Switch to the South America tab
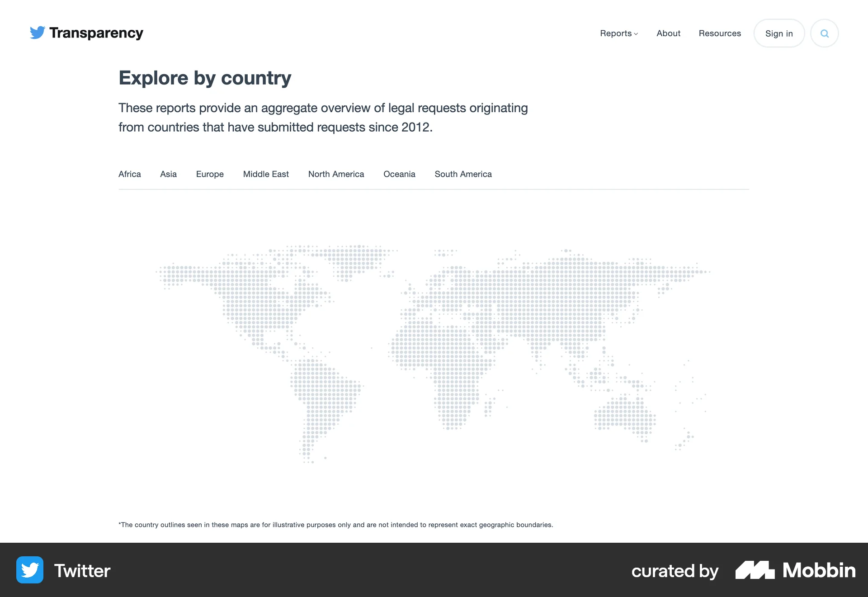 (463, 174)
